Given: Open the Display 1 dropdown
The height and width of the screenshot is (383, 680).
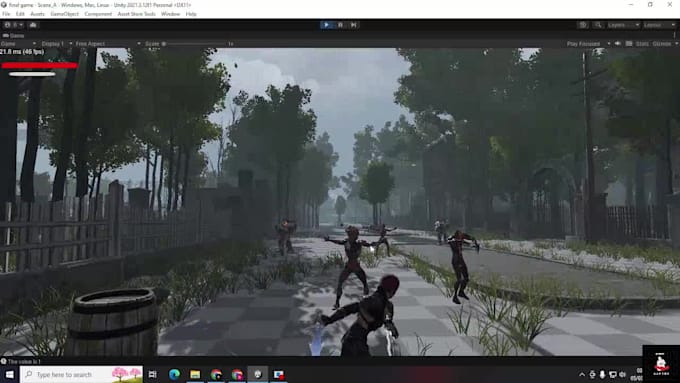Looking at the screenshot, I should point(56,44).
